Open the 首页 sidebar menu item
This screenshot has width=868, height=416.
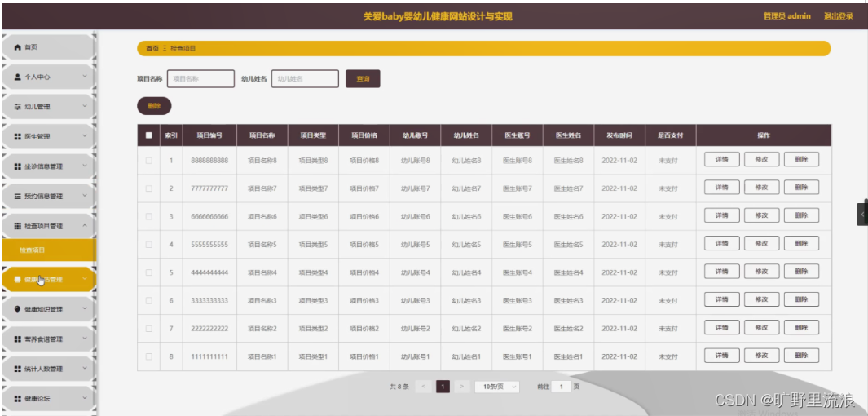click(x=49, y=47)
